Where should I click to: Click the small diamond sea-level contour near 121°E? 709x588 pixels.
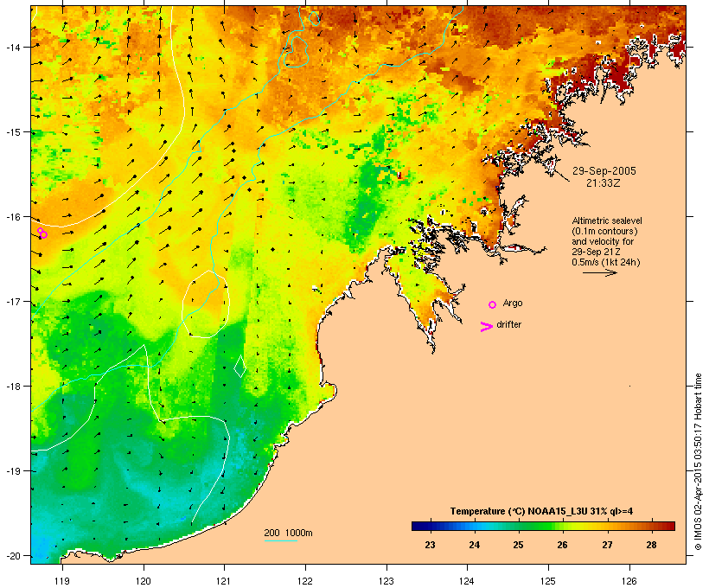coord(240,367)
